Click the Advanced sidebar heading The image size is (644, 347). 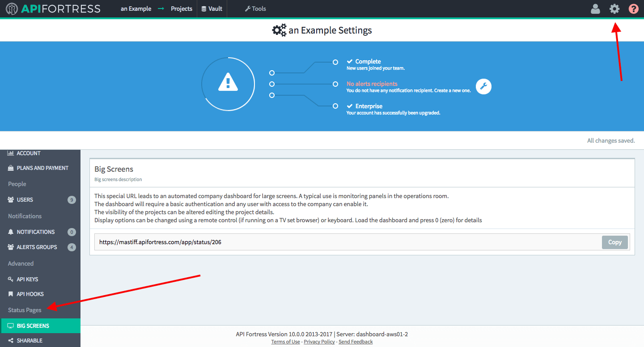click(x=21, y=263)
